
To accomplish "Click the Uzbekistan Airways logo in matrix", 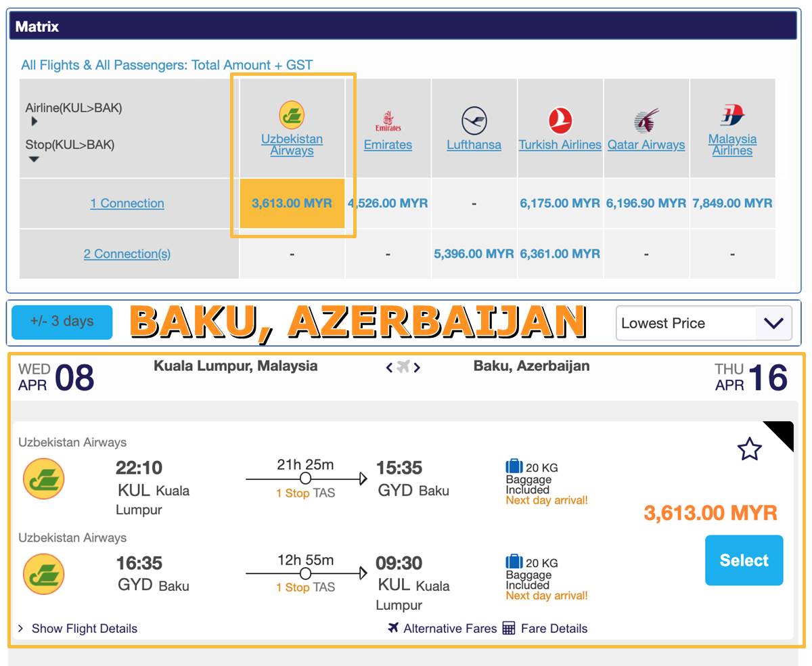I will tap(292, 115).
